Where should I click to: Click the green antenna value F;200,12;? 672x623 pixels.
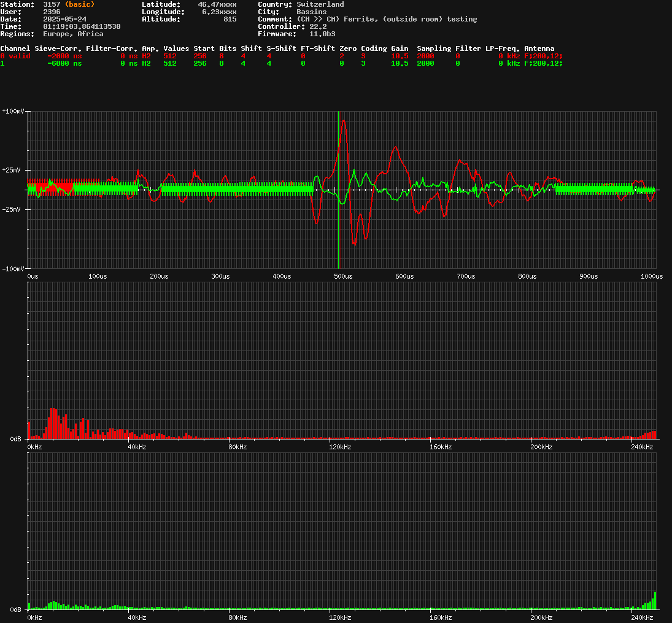pos(543,63)
